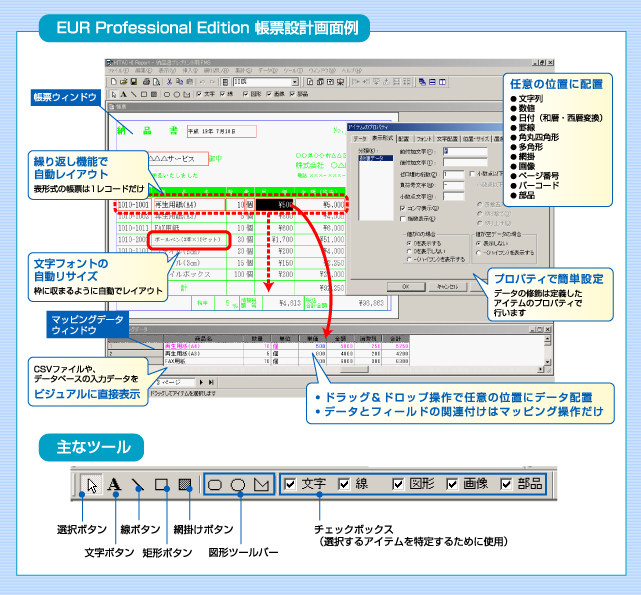The image size is (641, 595).
Task: Open the 挿入(I) menu
Action: coord(190,71)
